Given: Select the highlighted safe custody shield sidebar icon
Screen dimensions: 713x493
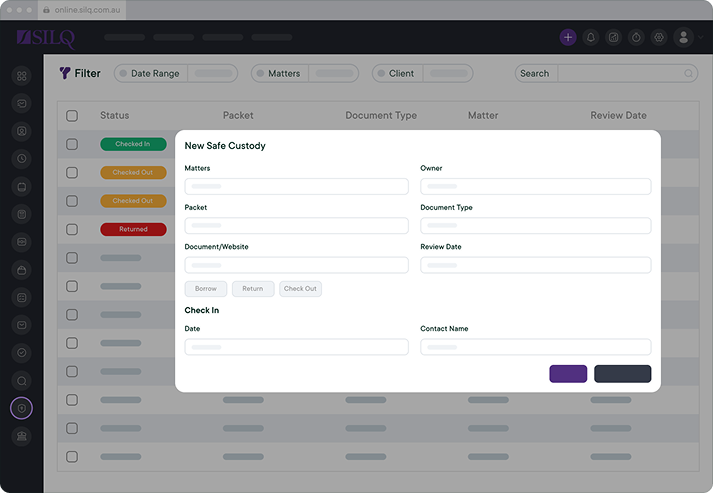Looking at the screenshot, I should [21, 408].
